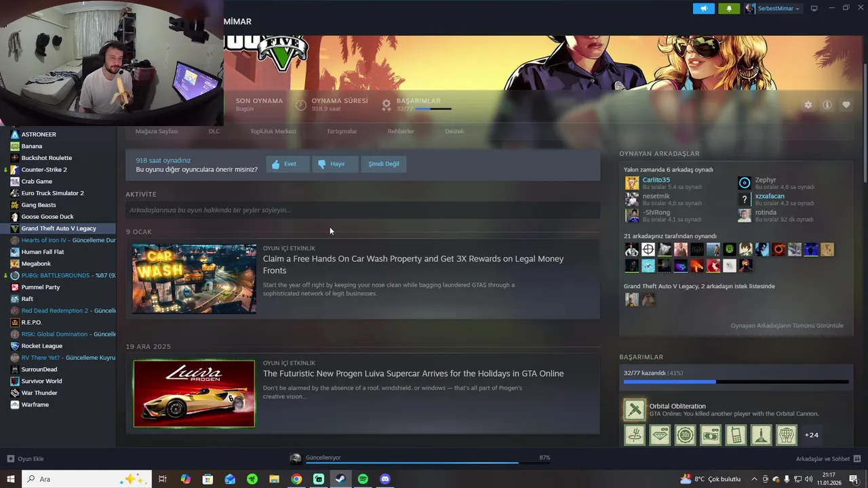Choose Hayır thumbs-down button
868x488 pixels.
(335, 164)
